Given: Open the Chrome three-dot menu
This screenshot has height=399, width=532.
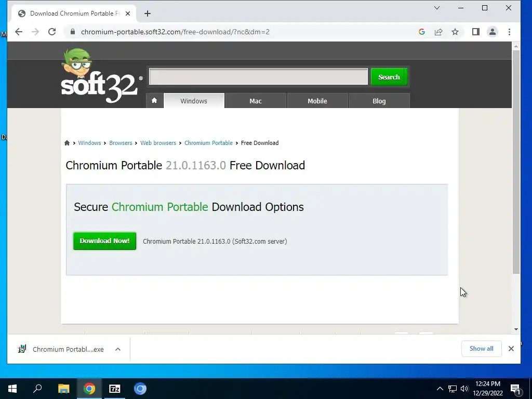Looking at the screenshot, I should (x=509, y=32).
